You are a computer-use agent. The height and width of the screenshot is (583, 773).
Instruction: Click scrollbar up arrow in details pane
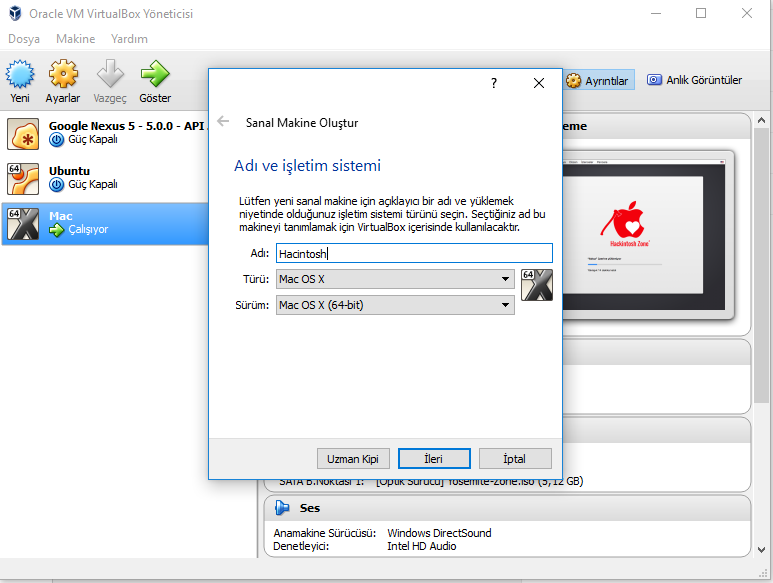pos(761,120)
